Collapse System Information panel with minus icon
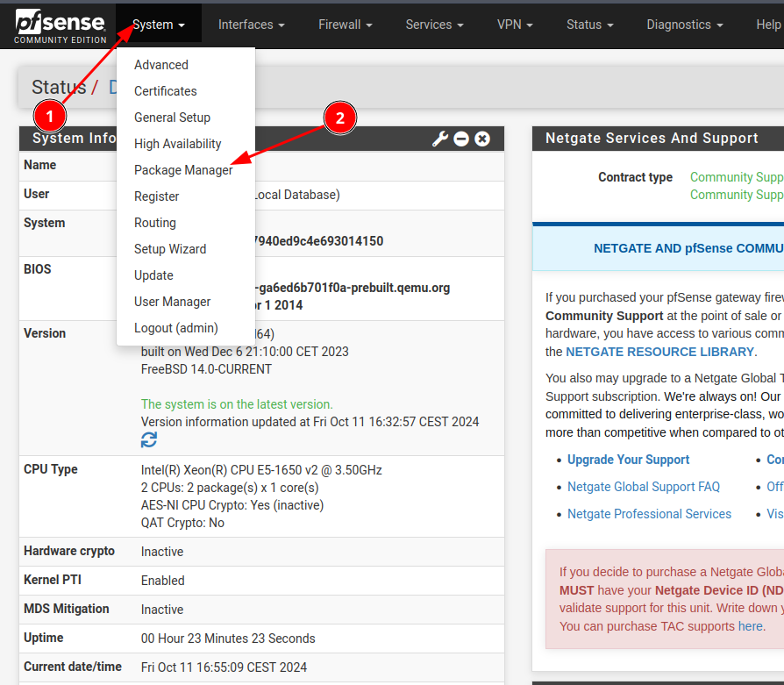784x685 pixels. coord(461,139)
